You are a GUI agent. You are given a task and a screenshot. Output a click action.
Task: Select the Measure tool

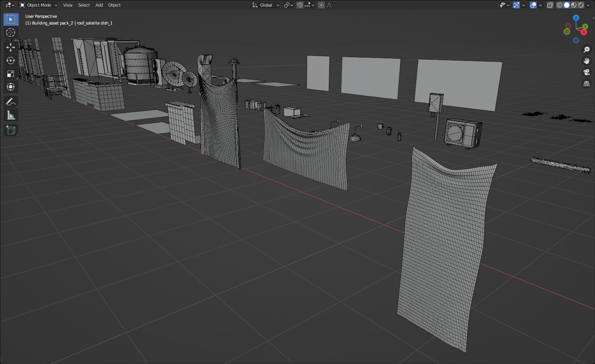11,116
